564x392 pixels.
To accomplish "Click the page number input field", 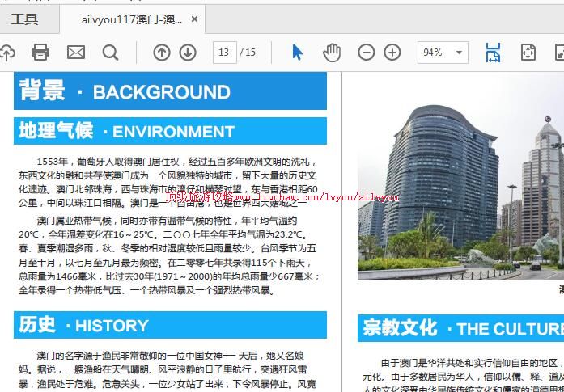I will click(224, 53).
